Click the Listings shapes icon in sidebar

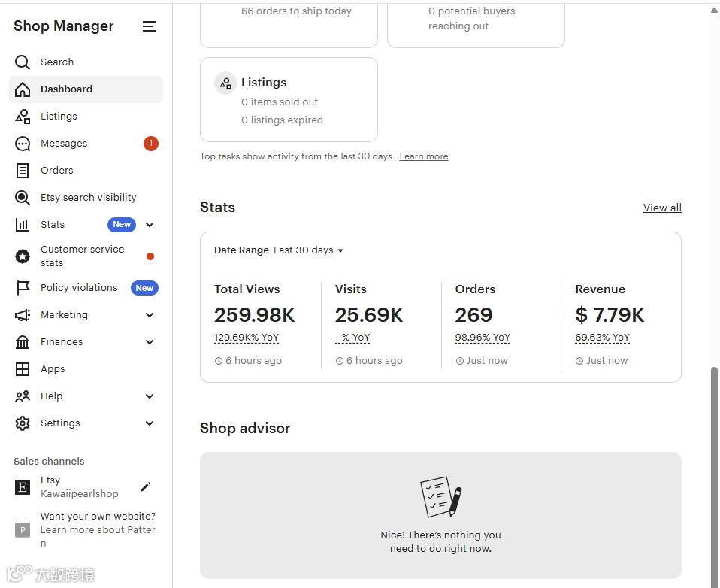(x=23, y=117)
